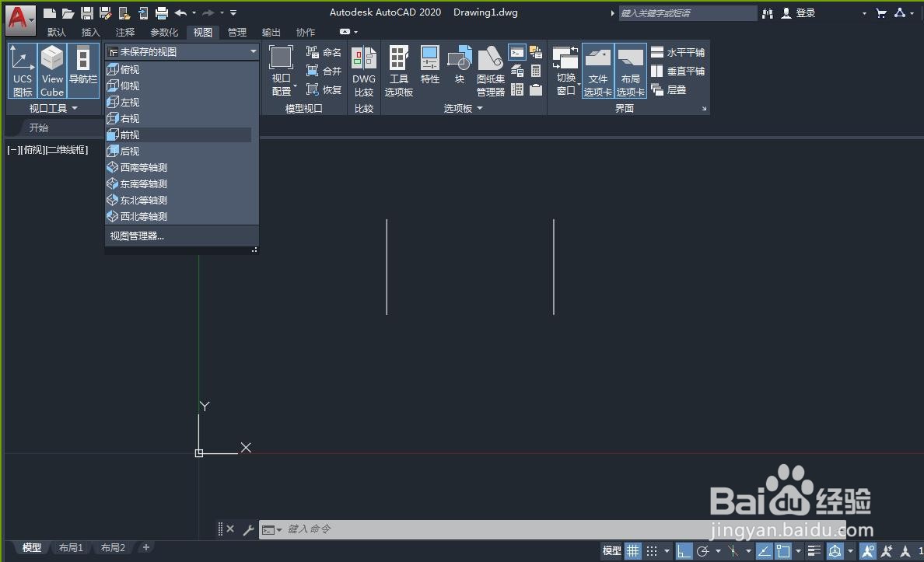Click the command line wrench customize icon

(248, 529)
